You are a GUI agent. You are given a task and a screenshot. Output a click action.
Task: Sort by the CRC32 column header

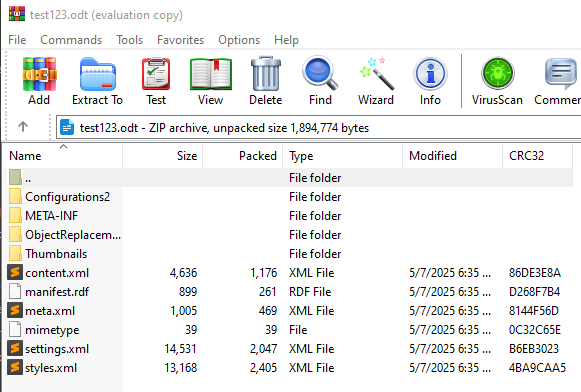pos(538,156)
